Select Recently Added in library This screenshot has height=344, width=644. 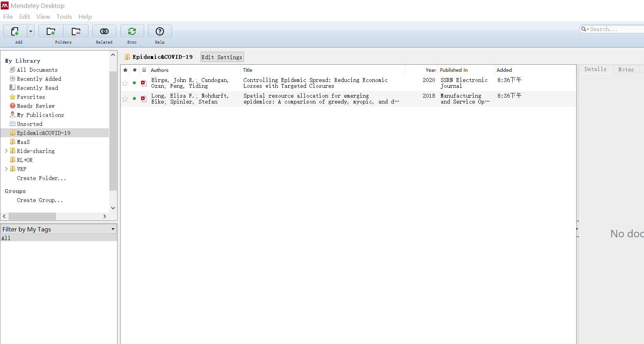pyautogui.click(x=39, y=79)
